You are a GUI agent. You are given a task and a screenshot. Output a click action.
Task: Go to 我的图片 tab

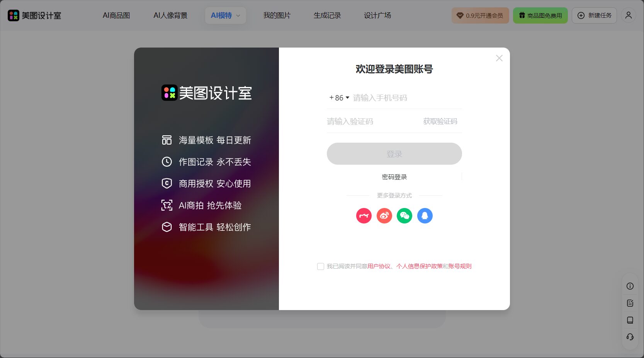click(x=277, y=15)
